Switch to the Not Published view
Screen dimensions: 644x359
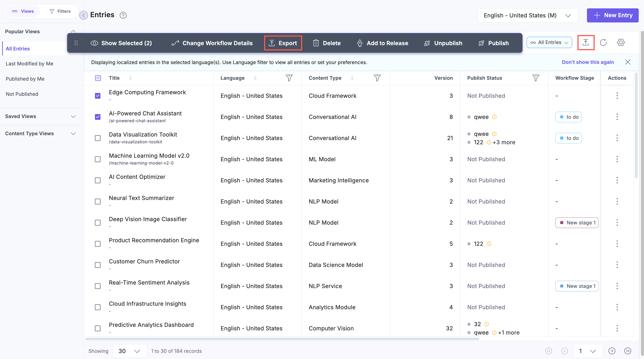pos(22,94)
